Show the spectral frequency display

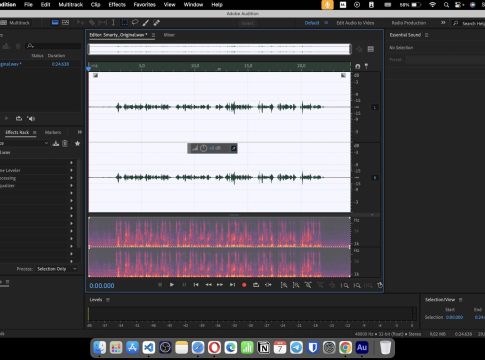point(66,22)
